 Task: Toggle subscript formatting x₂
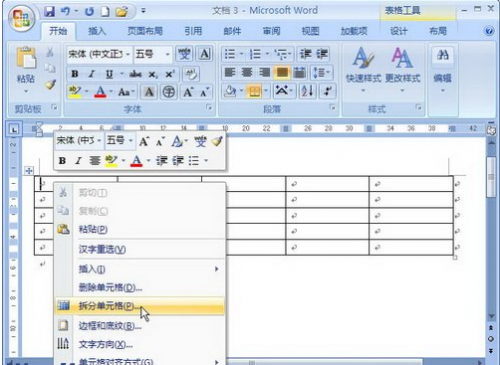click(x=153, y=74)
